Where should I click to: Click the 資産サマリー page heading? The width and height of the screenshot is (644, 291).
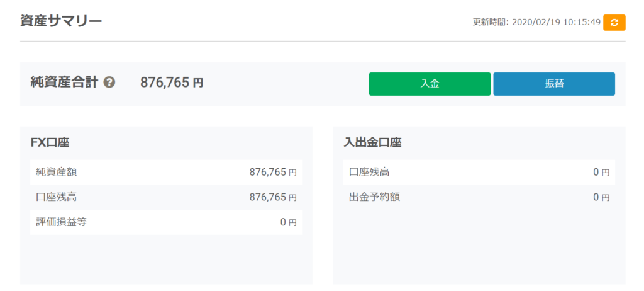coord(61,21)
